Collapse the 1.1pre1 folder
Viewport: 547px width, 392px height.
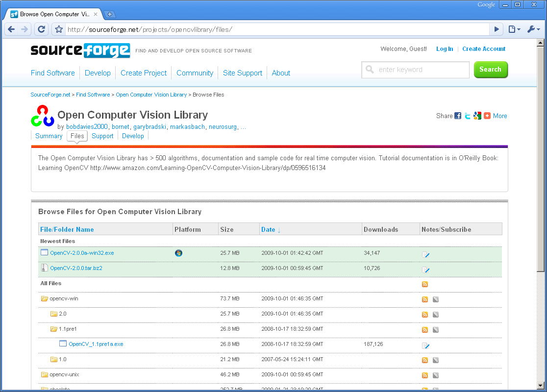(x=54, y=329)
